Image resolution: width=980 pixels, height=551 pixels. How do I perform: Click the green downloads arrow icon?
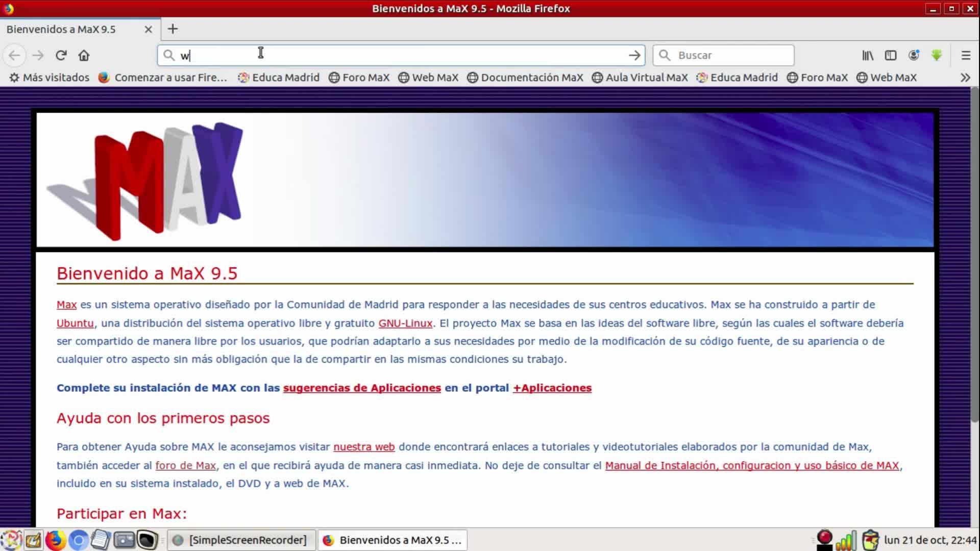click(937, 55)
